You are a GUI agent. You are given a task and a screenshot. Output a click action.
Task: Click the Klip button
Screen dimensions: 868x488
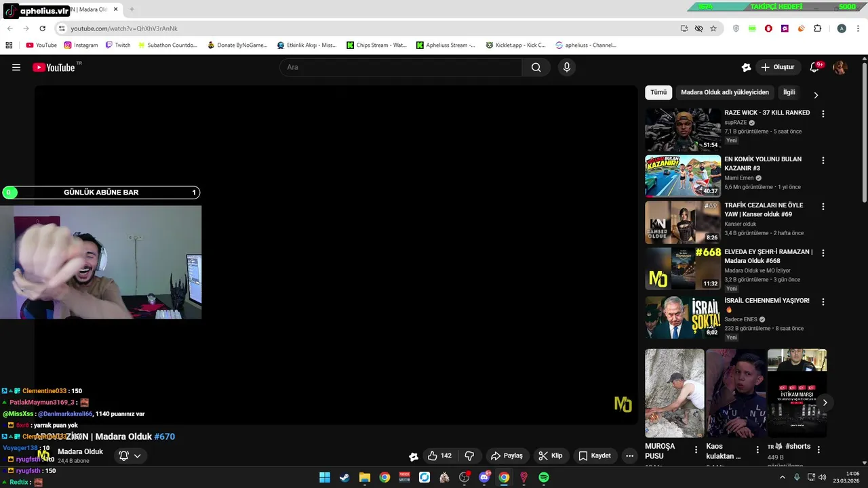[550, 455]
